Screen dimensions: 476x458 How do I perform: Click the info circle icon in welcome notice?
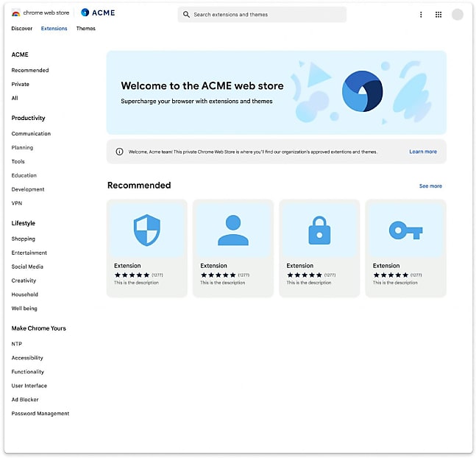click(x=120, y=152)
